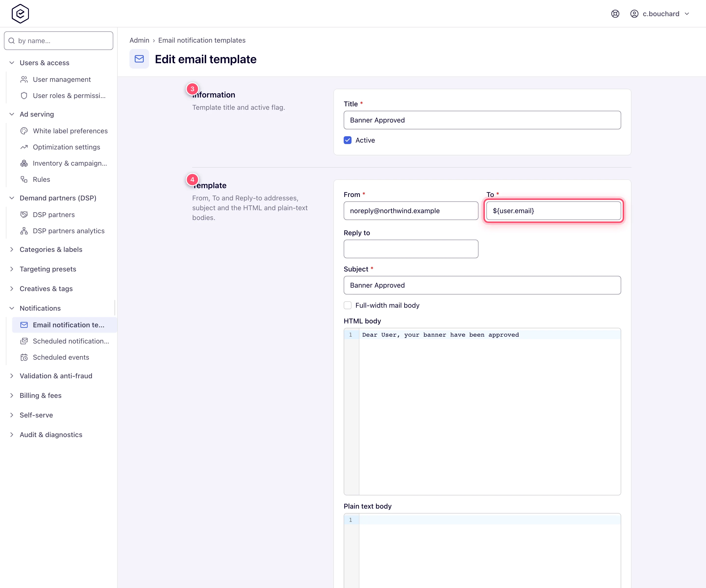This screenshot has height=588, width=706.
Task: Collapse the Notifications section
Action: [12, 308]
